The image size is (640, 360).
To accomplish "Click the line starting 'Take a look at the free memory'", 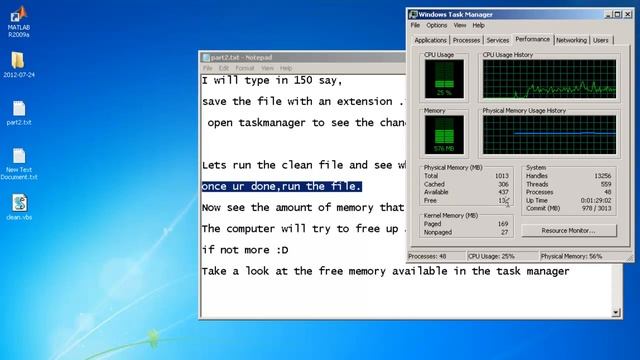I will click(385, 271).
